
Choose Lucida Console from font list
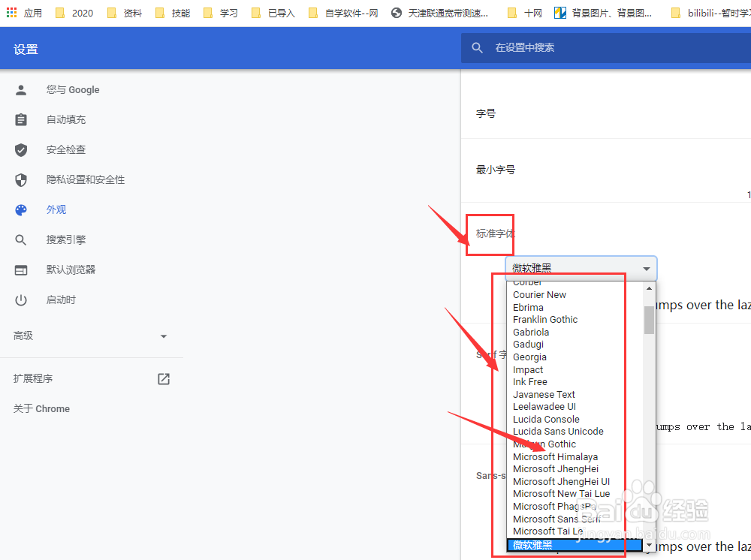pos(575,420)
